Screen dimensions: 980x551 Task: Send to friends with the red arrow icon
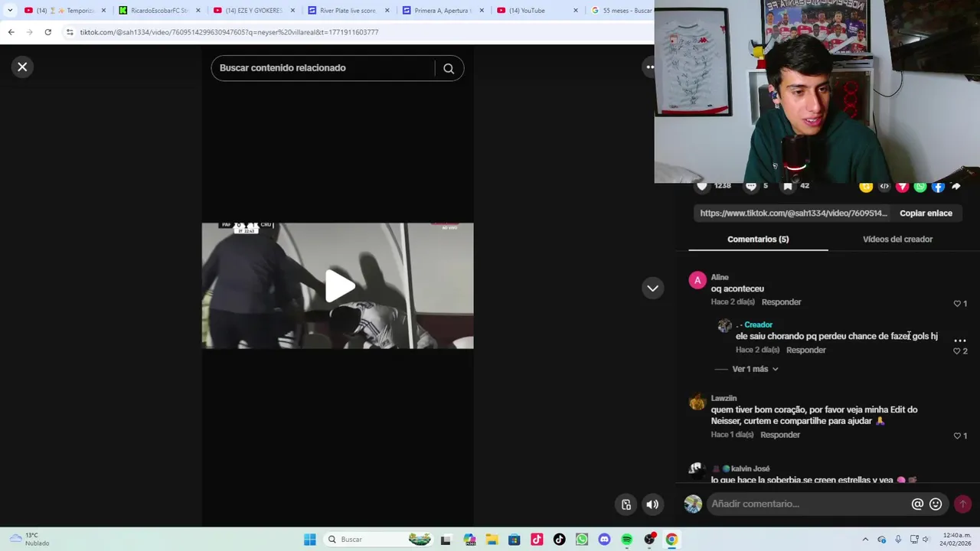pyautogui.click(x=902, y=186)
